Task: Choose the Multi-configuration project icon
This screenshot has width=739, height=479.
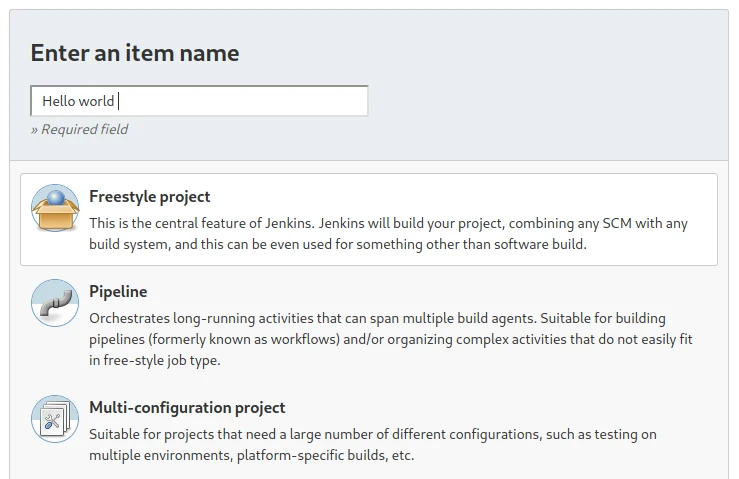Action: tap(54, 419)
